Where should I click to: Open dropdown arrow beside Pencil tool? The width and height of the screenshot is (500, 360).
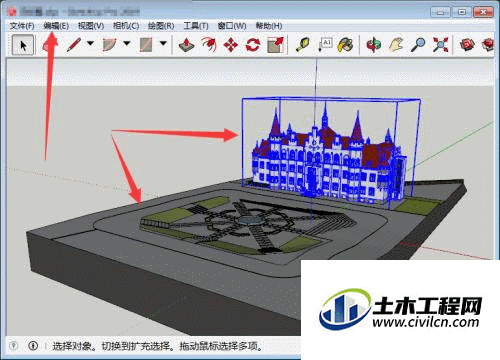pos(90,43)
